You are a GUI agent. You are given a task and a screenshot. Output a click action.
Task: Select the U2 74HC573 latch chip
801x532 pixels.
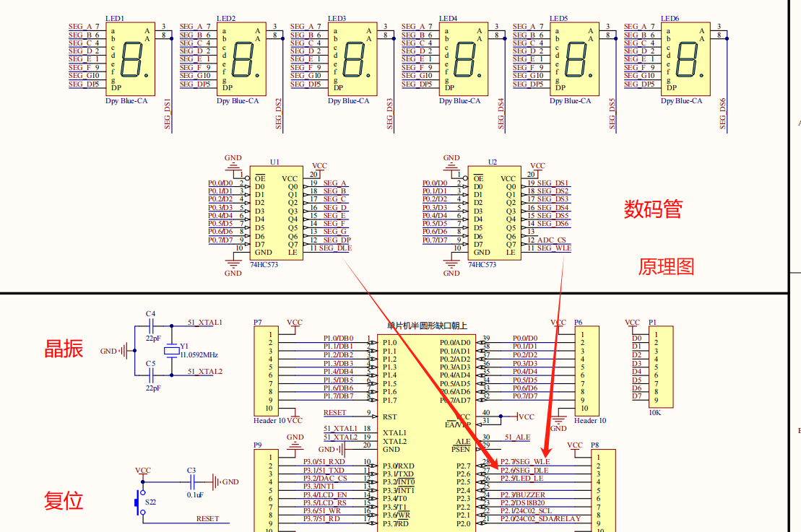click(x=494, y=215)
